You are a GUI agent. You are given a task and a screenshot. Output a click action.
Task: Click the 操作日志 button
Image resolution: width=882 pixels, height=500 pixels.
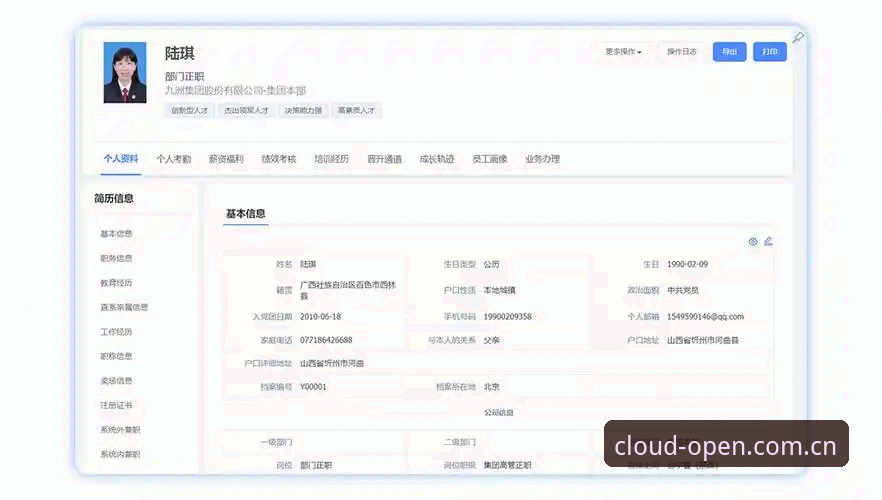(681, 52)
